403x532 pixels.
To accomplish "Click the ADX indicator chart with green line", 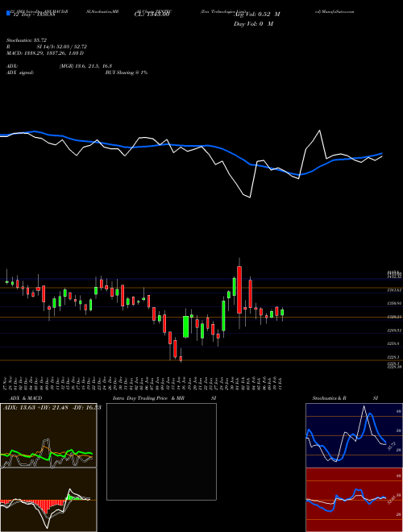I will (x=48, y=435).
